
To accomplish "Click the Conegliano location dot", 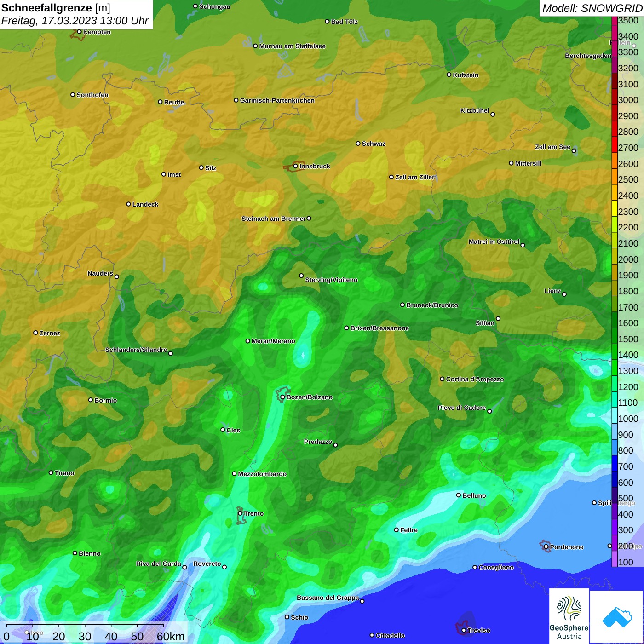I will [x=475, y=567].
